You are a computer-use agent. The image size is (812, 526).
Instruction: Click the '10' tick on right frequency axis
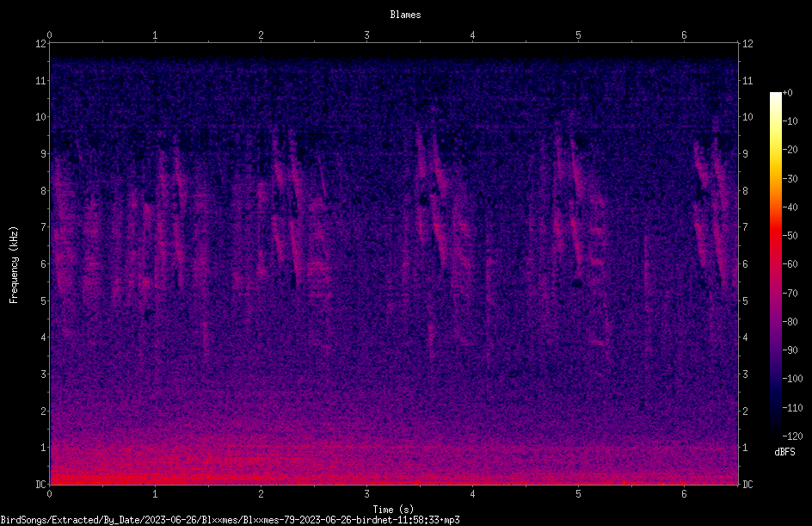point(747,117)
